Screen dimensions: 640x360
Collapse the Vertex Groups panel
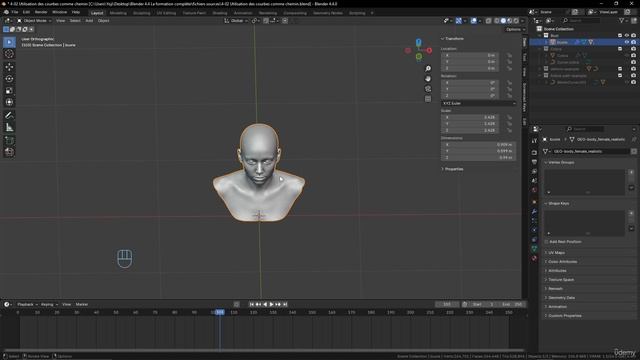tap(560, 162)
